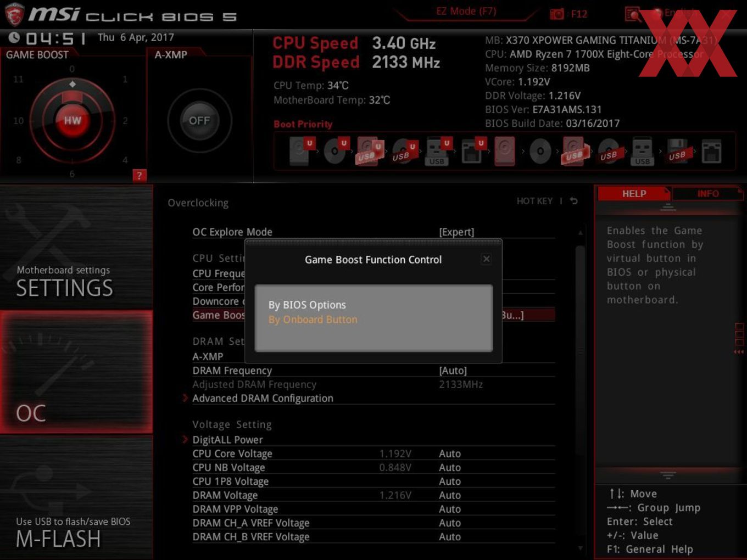The image size is (747, 560).
Task: Click the HOT KEY label
Action: tap(534, 201)
